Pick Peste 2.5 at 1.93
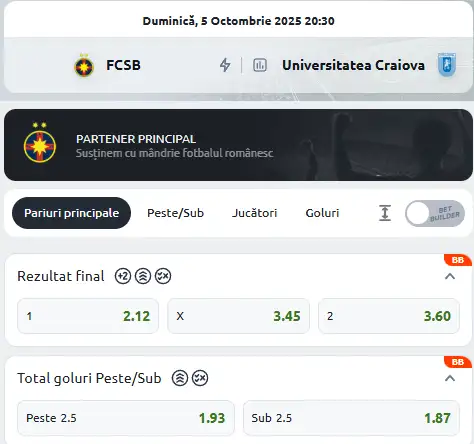Viewport: 474px width, 444px height. pos(126,418)
